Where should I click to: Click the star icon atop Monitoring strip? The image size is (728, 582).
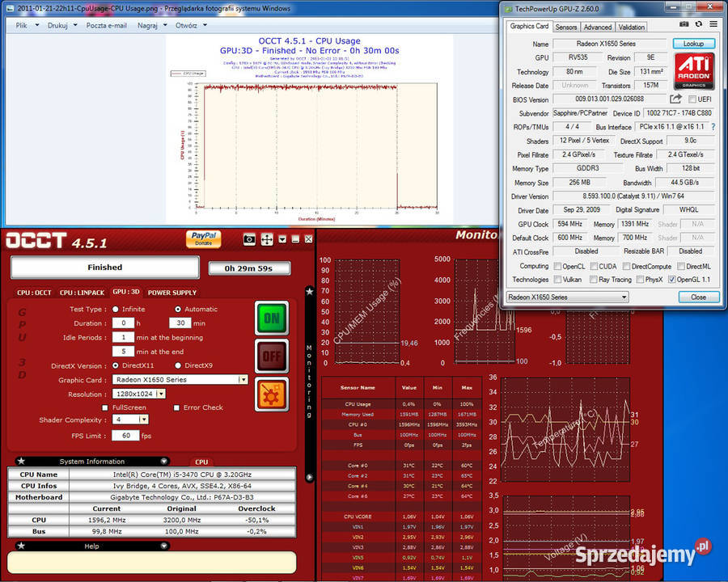point(309,292)
